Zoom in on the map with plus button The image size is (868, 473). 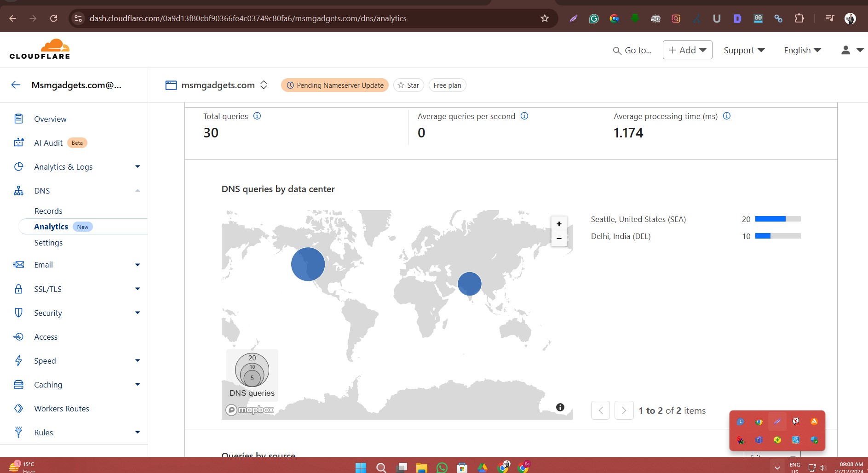click(559, 224)
